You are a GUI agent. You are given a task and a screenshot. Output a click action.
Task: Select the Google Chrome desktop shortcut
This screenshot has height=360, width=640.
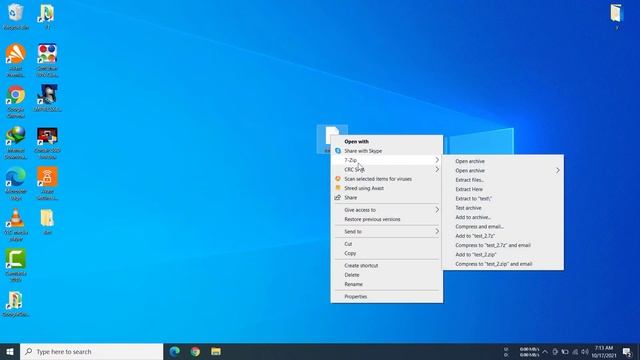(x=16, y=101)
